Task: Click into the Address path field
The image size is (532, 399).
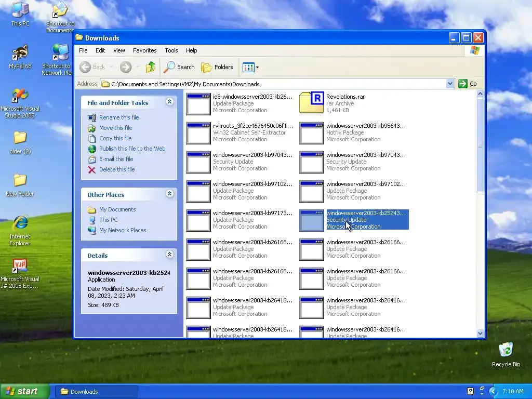Action: click(x=273, y=84)
